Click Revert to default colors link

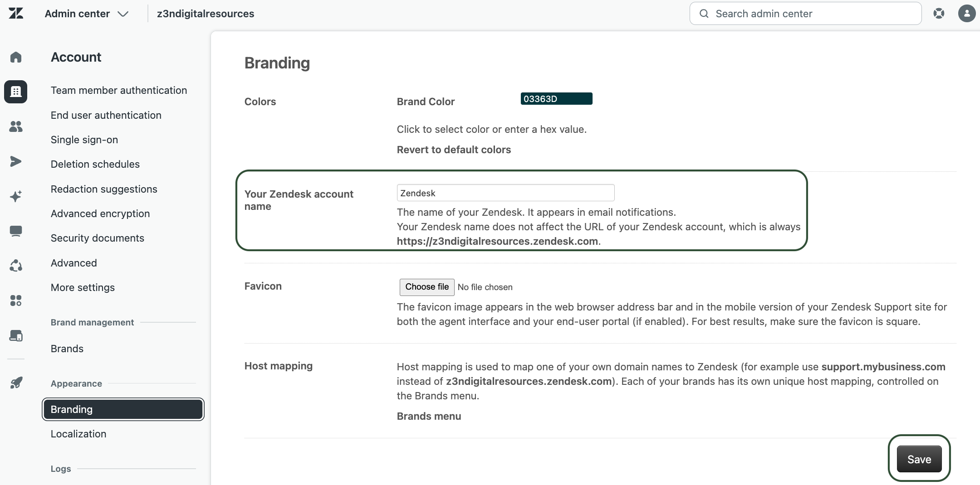(454, 150)
